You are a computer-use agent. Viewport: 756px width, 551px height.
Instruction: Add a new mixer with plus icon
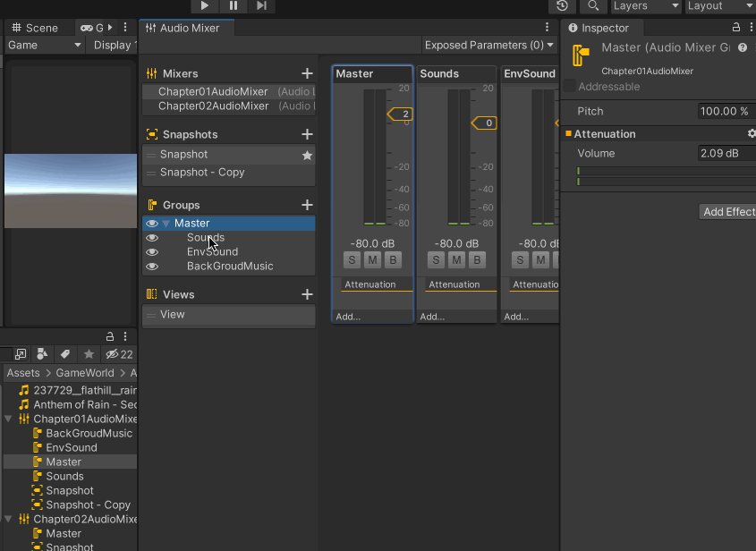click(x=307, y=73)
